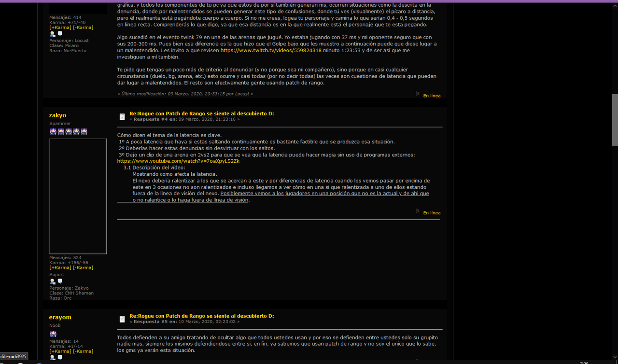Open Respuesta #5 post title link
Viewport: 618px width, 364px height.
(x=202, y=316)
